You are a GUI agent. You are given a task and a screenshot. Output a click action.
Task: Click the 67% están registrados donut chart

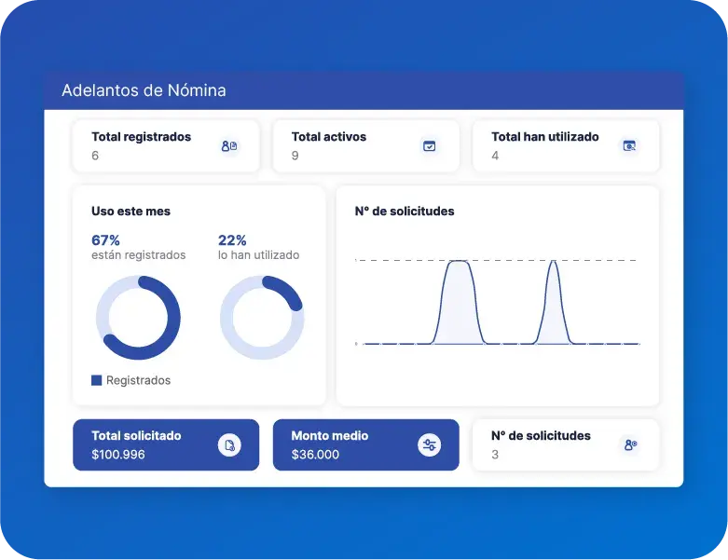(x=138, y=318)
